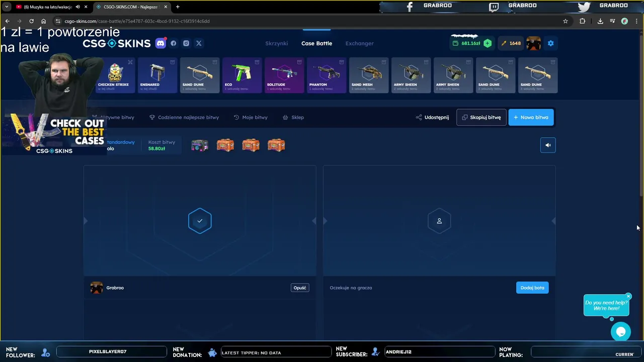644x362 pixels.
Task: Go back with browser back arrow
Action: [7, 21]
